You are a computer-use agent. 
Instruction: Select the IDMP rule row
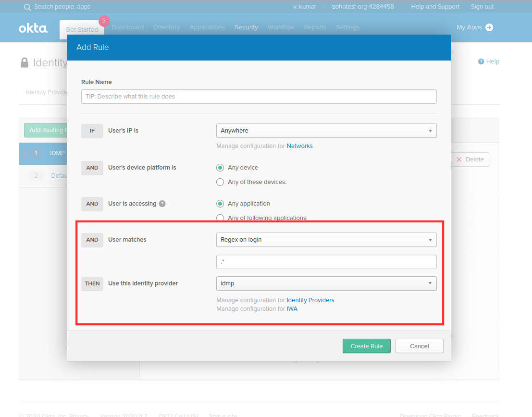(x=43, y=153)
